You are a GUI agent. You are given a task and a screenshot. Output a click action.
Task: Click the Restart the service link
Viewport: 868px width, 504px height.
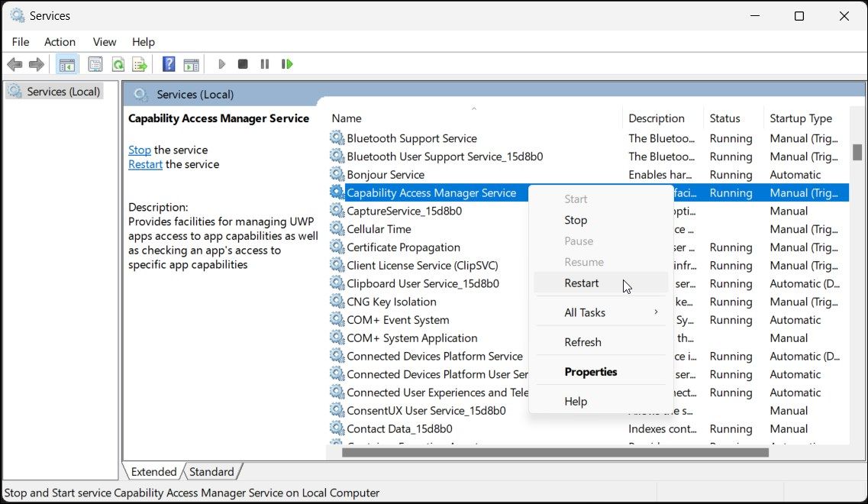[x=145, y=164]
